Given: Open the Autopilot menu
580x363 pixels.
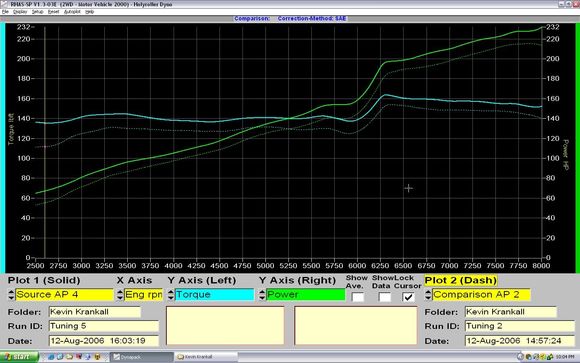Looking at the screenshot, I should tap(72, 12).
